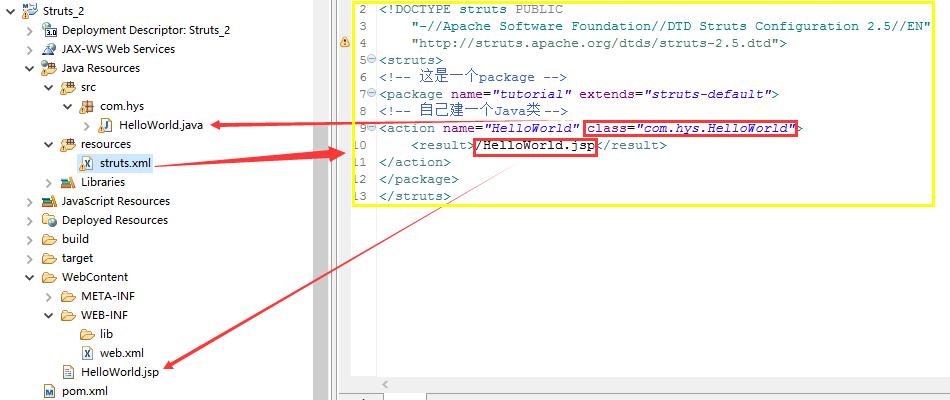
Task: Click the web.xml file icon
Action: point(87,353)
